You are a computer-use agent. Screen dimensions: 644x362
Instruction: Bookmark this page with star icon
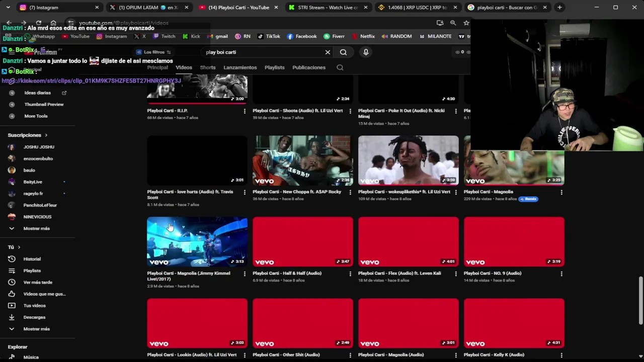pos(466,23)
